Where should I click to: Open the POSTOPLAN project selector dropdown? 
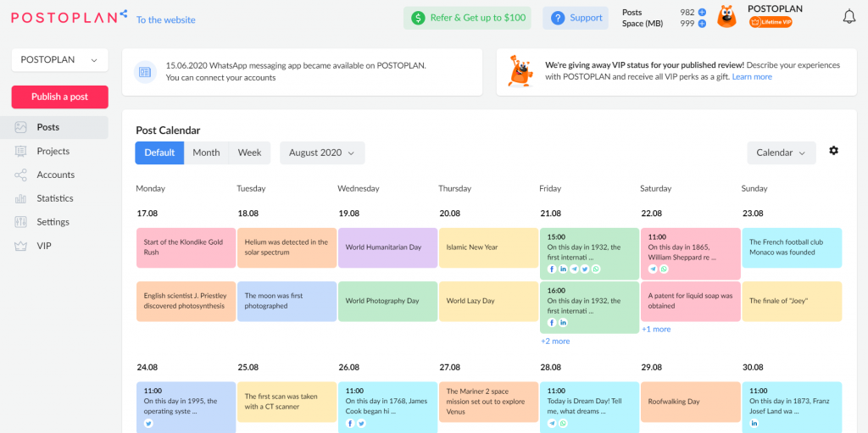(59, 60)
